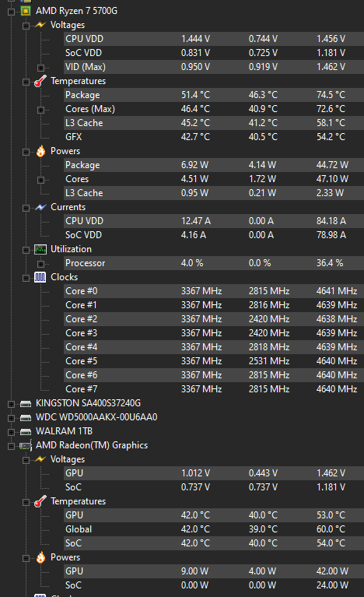Viewport: 364px width, 597px height.
Task: Expand the WALRAM 1TB drive node
Action: [11, 432]
